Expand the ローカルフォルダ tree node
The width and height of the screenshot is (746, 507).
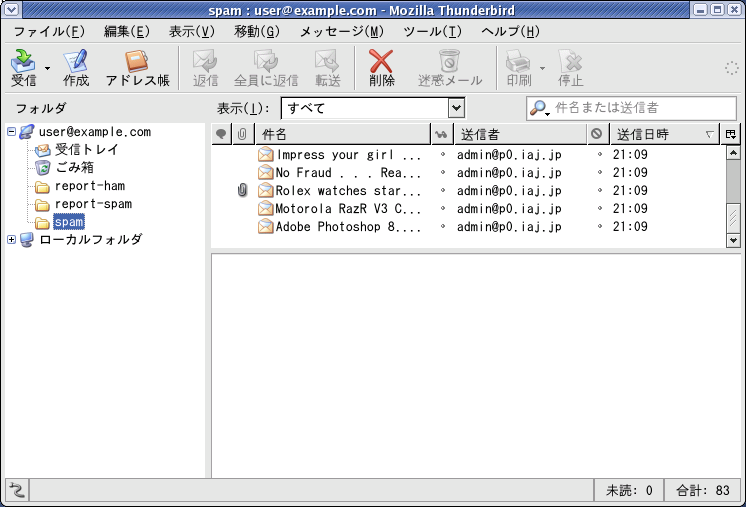(11, 239)
